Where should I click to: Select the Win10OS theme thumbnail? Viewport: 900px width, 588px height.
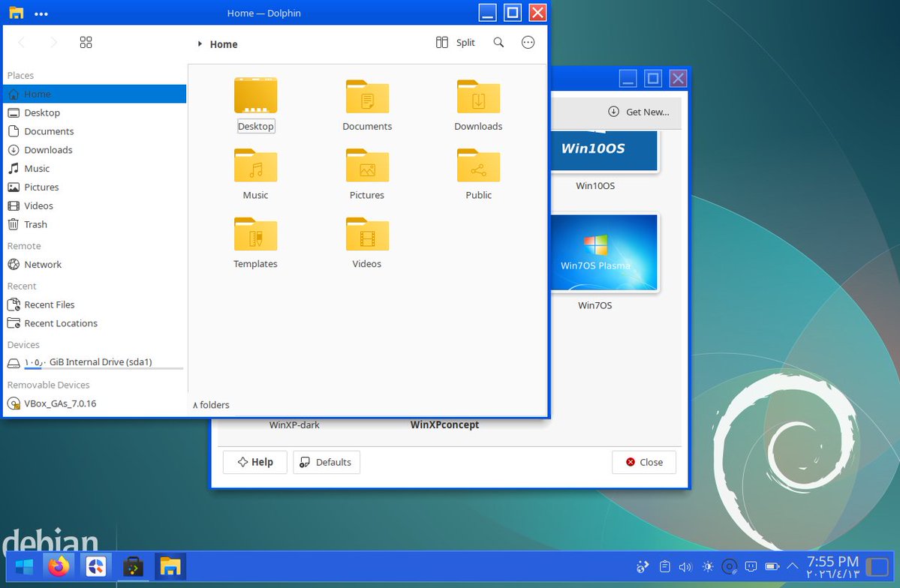point(604,150)
